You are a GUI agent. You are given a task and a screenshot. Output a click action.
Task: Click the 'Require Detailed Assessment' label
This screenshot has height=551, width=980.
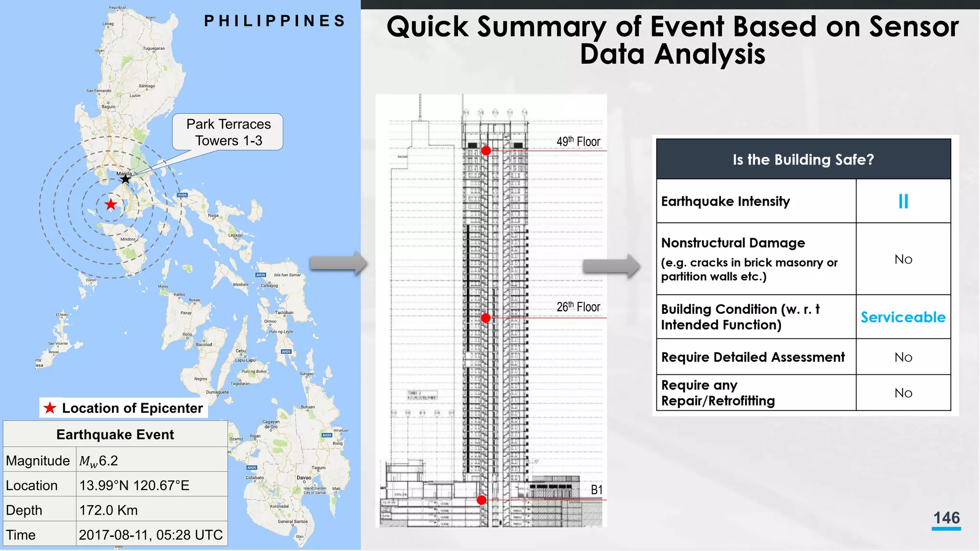pos(753,357)
